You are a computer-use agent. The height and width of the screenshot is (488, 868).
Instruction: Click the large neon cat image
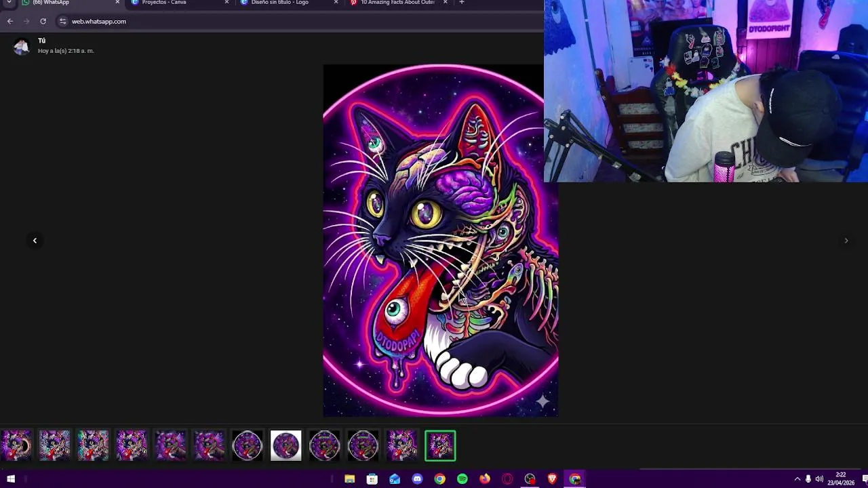pyautogui.click(x=441, y=241)
